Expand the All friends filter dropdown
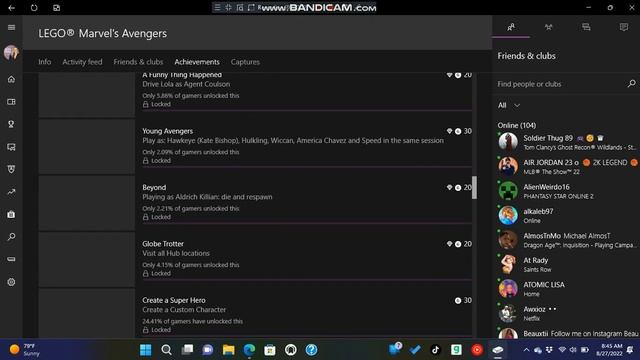Image resolution: width=640 pixels, height=360 pixels. tap(509, 105)
